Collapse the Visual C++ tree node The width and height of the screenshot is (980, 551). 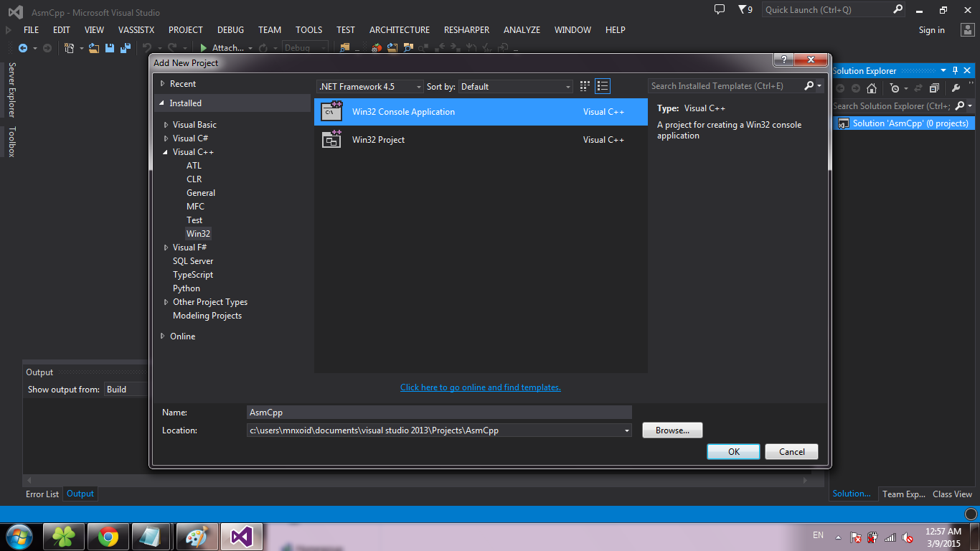166,152
